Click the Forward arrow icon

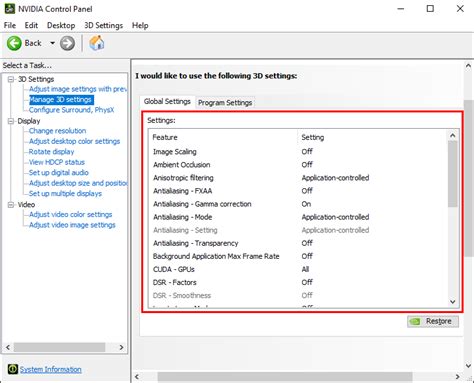[67, 43]
